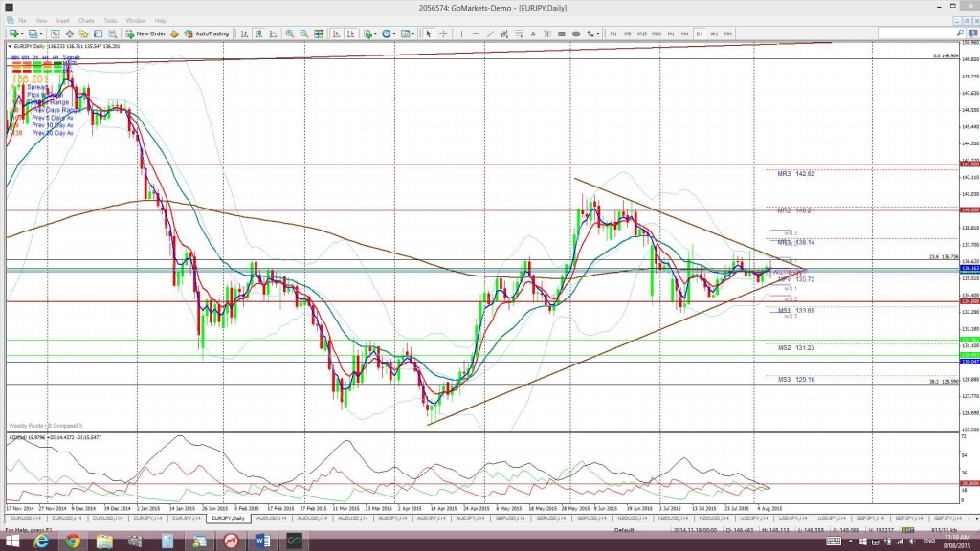Select the H4 timeframe button
Viewport: 980px width, 551px height.
(685, 33)
